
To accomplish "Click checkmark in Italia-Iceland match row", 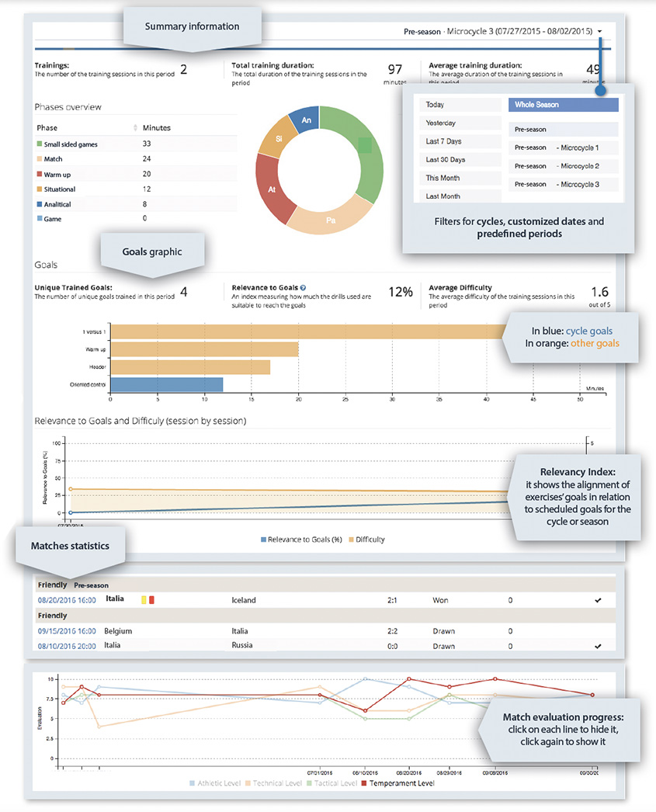I will pos(598,600).
